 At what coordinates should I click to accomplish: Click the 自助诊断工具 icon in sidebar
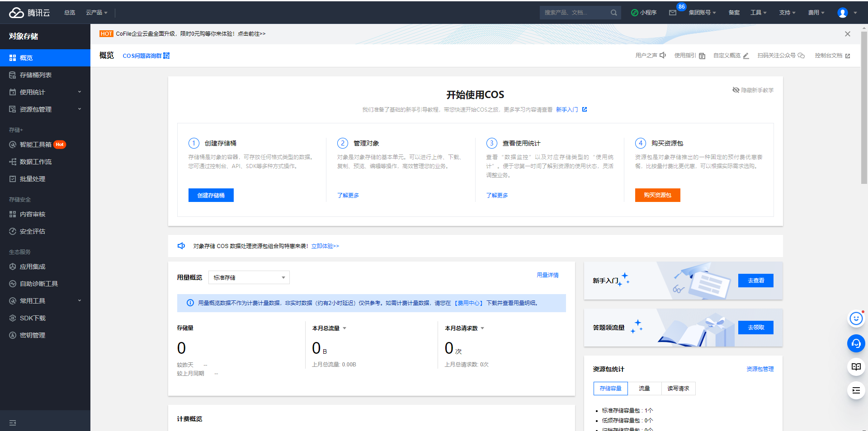13,284
